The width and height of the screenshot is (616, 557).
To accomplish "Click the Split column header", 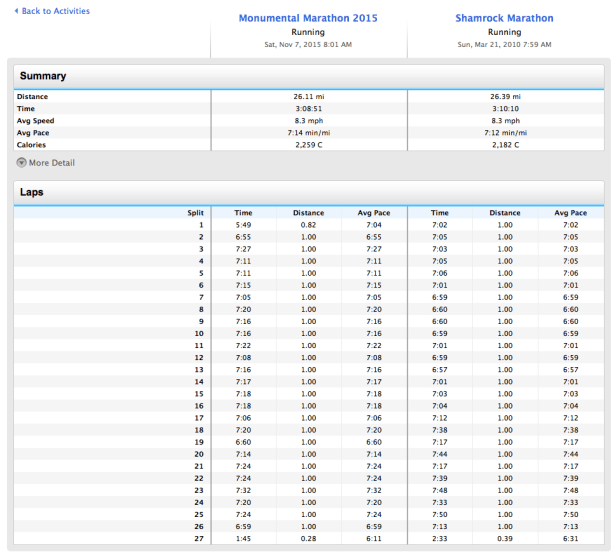I will click(195, 213).
